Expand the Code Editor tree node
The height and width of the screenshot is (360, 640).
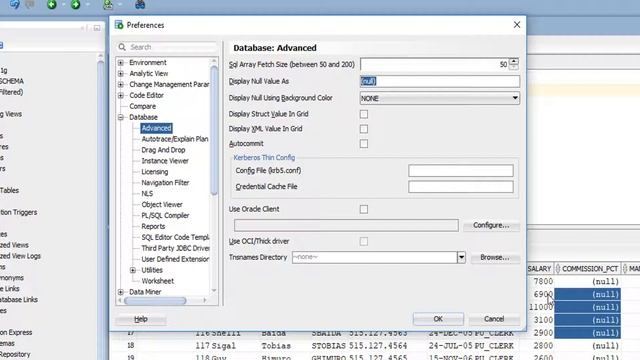pos(121,96)
